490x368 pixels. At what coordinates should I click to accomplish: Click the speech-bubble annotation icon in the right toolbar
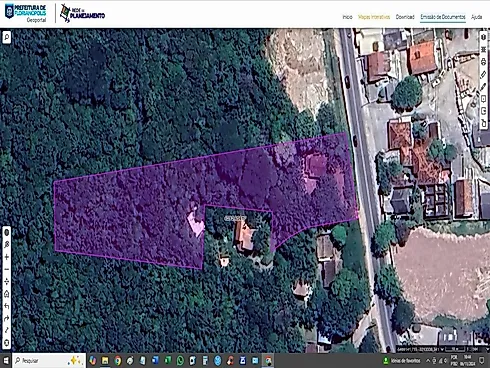(x=484, y=99)
